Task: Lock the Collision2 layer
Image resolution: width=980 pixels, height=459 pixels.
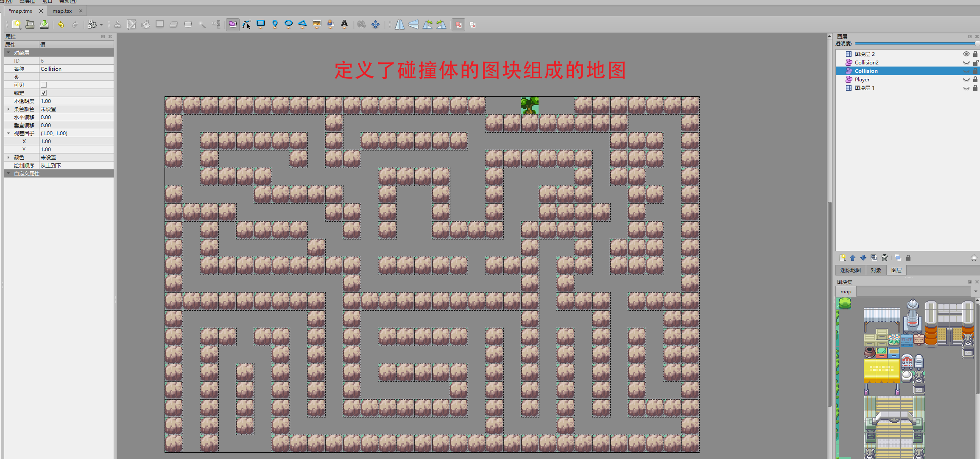Action: point(975,63)
